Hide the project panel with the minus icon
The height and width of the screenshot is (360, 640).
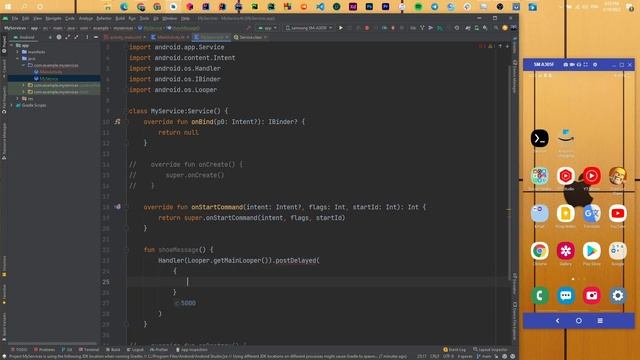(x=96, y=37)
